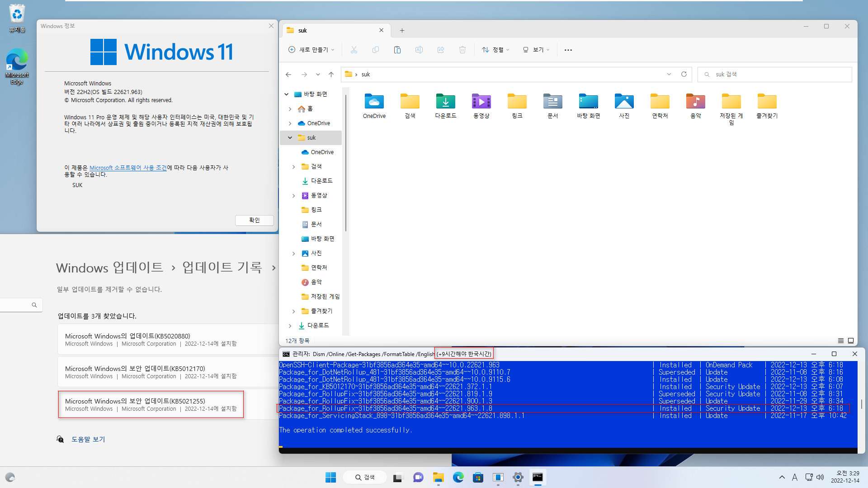Open the volume control in system tray
Image resolution: width=868 pixels, height=488 pixels.
[x=820, y=477]
